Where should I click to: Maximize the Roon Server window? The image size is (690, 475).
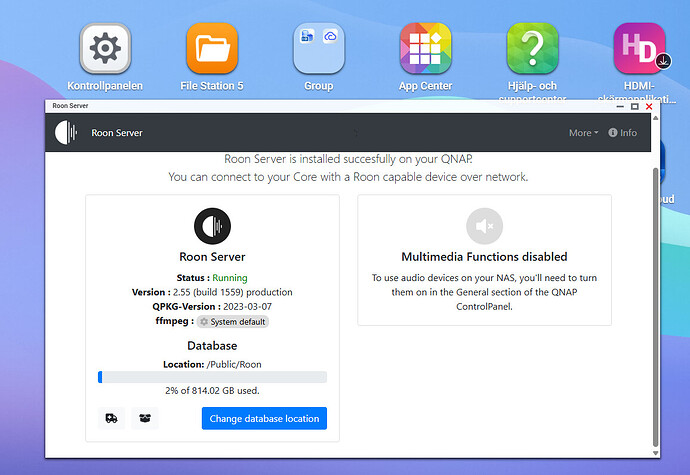(635, 106)
